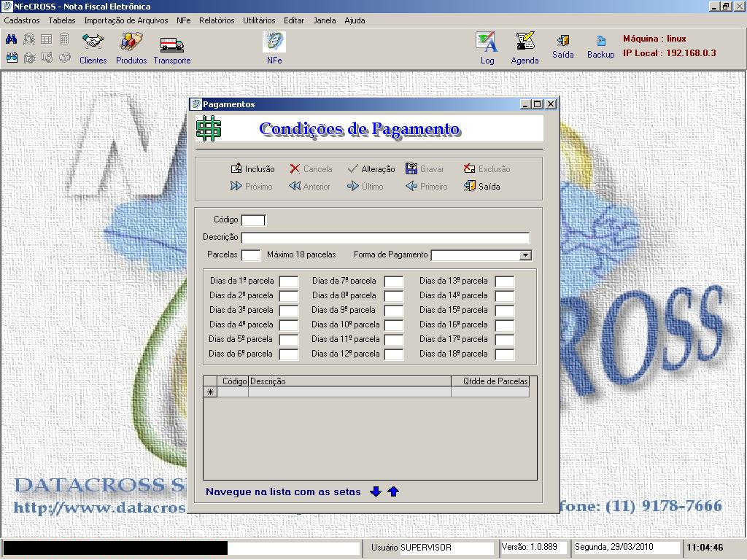This screenshot has height=560, width=747.
Task: Select the new row asterisk marker
Action: 210,392
